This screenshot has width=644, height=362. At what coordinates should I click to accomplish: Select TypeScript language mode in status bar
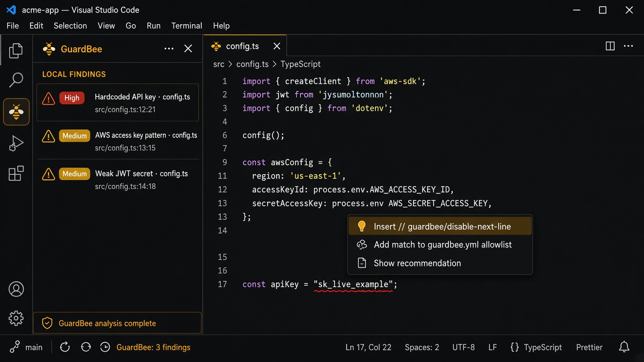tap(536, 347)
